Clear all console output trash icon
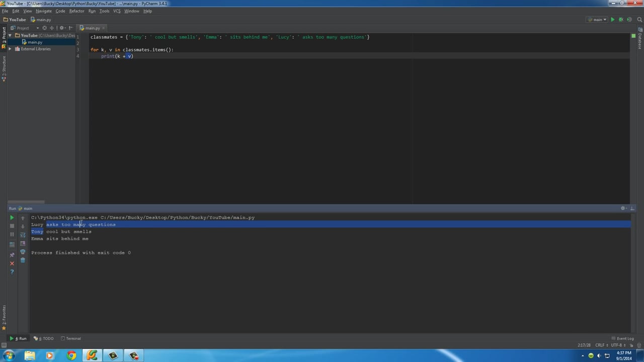 point(23,260)
